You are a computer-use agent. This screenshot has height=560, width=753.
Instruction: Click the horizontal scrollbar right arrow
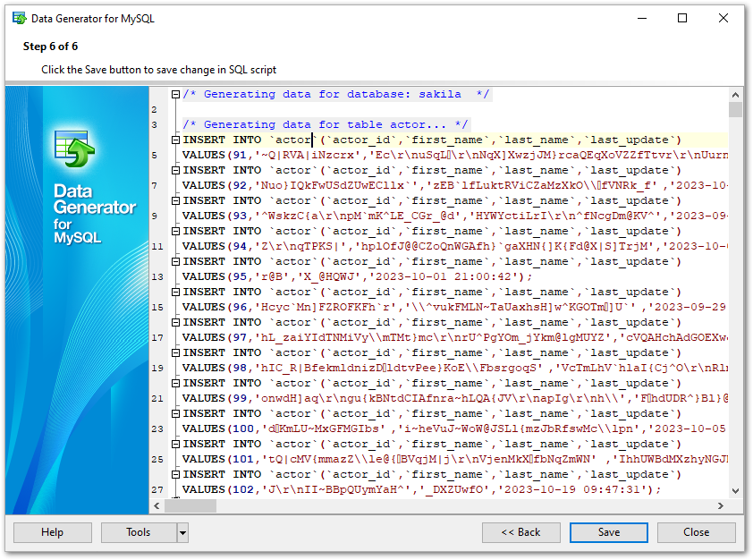point(720,505)
